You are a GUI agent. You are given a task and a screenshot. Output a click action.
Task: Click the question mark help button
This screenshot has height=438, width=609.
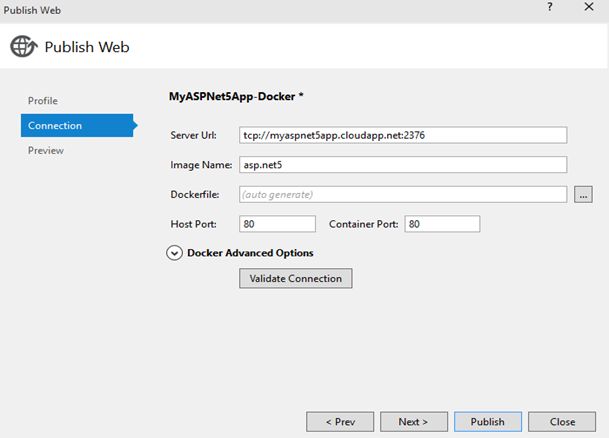[x=549, y=8]
